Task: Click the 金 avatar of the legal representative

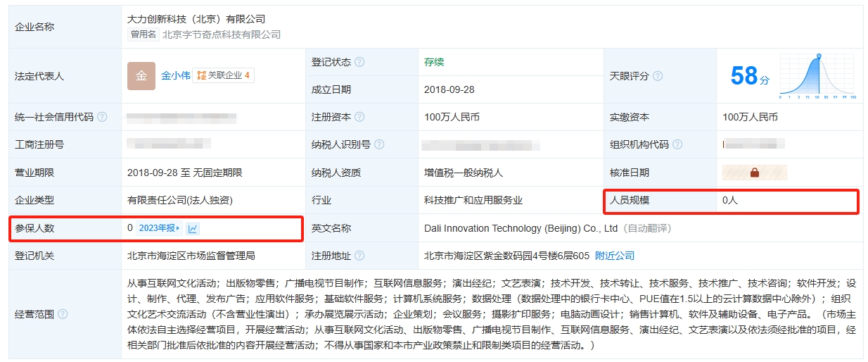Action: pyautogui.click(x=141, y=76)
